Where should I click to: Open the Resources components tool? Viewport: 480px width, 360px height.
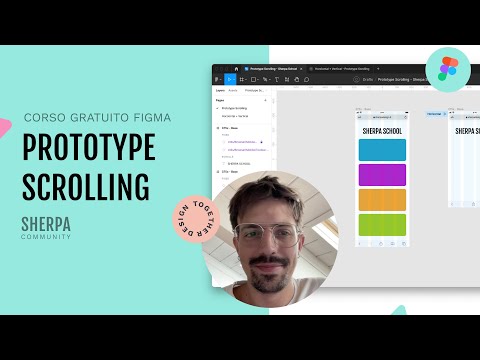[x=287, y=79]
